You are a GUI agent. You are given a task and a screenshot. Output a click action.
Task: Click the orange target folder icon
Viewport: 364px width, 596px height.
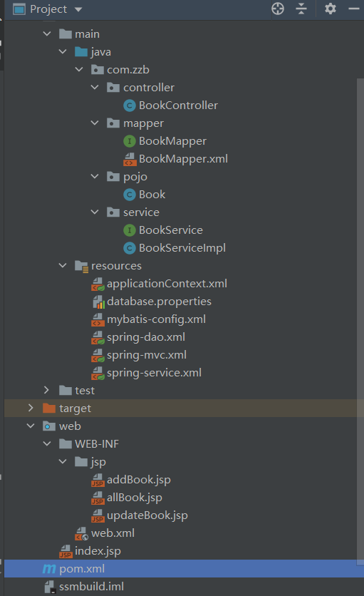point(49,408)
